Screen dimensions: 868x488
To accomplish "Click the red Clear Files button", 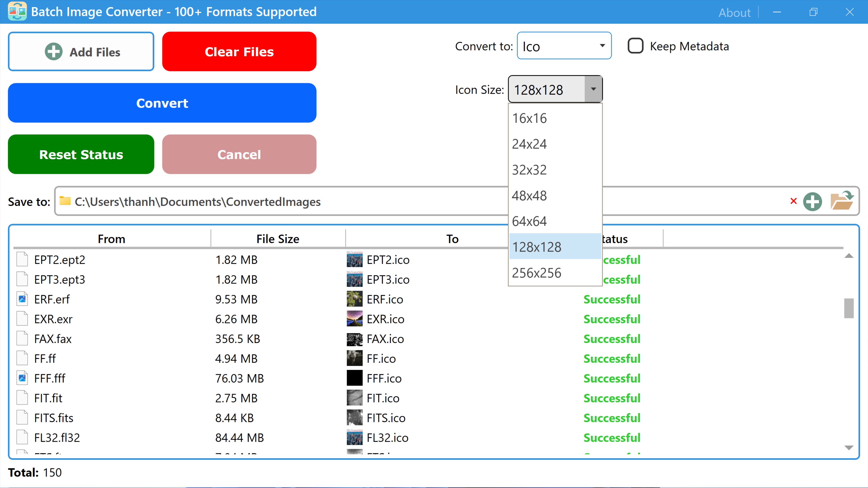I will pos(239,52).
